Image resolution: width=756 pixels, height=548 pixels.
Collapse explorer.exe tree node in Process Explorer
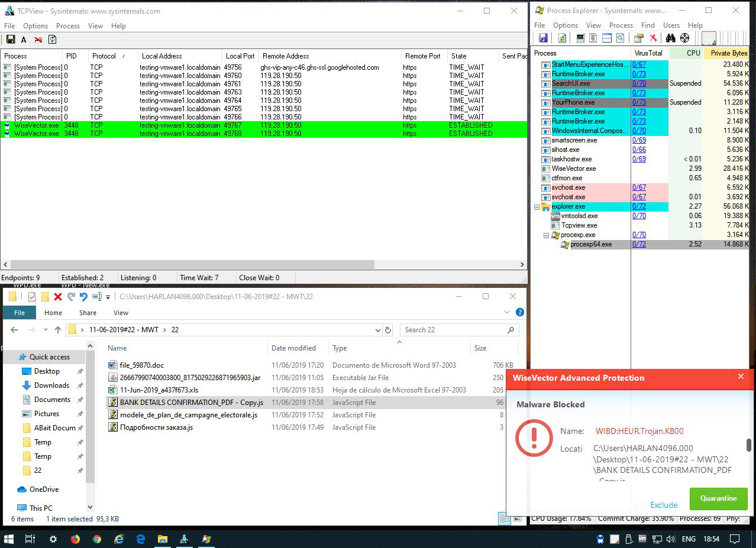point(537,207)
